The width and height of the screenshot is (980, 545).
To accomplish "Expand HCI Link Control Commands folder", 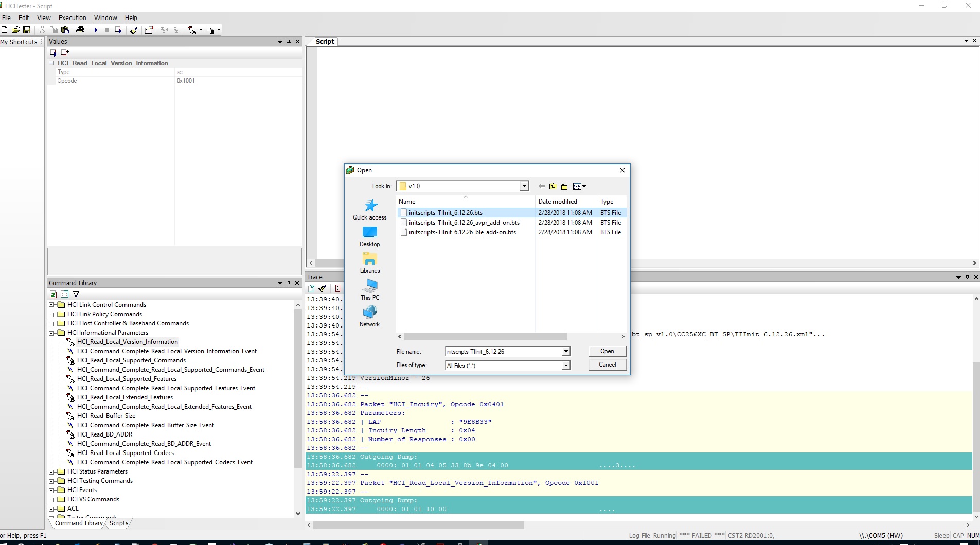I will click(x=51, y=305).
